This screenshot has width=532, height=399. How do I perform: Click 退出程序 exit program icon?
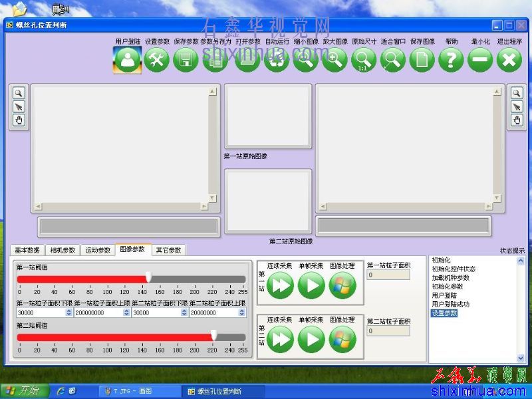click(509, 60)
